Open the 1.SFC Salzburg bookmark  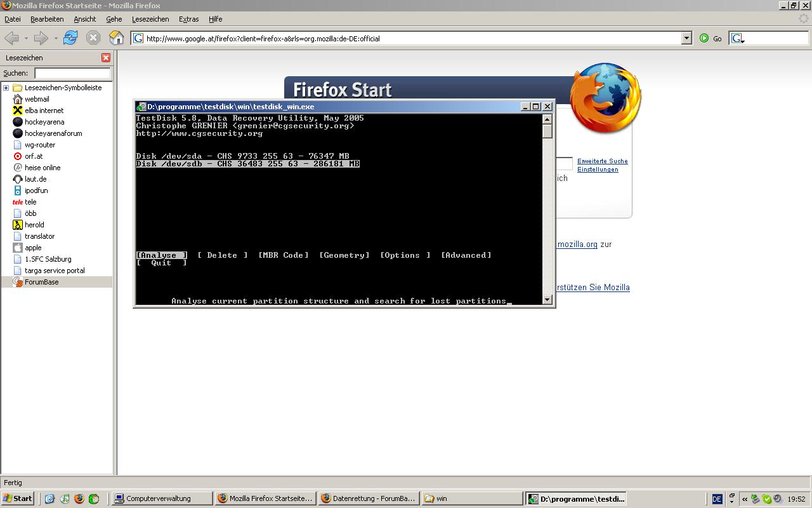point(48,259)
